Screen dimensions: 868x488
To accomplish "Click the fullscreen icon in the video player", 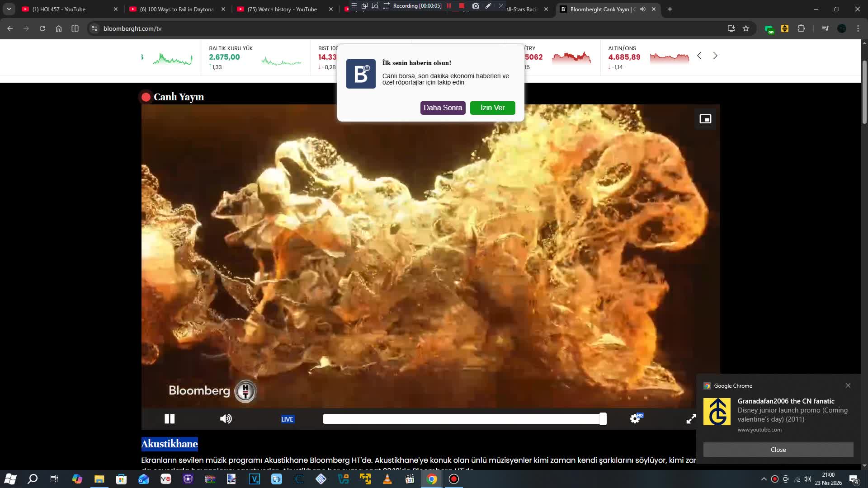I will [691, 419].
